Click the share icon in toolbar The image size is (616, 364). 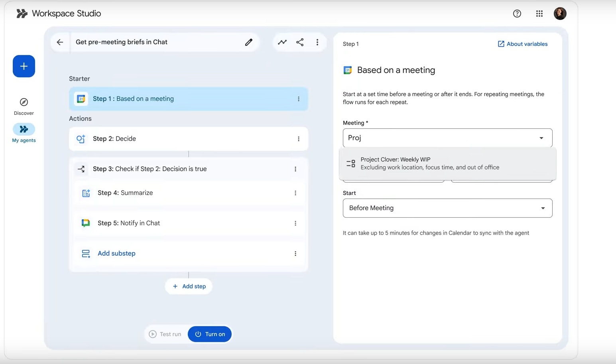tap(300, 42)
